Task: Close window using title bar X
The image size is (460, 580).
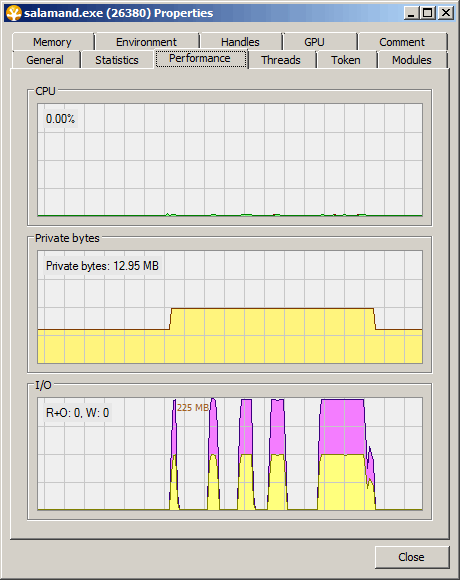Action: (x=446, y=13)
